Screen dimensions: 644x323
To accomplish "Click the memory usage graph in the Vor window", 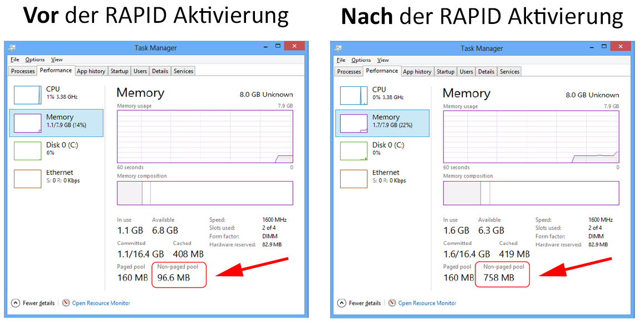I will point(205,136).
